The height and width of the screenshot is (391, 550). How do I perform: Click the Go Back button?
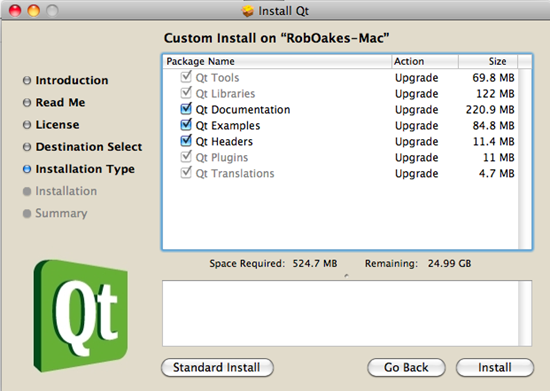(x=406, y=368)
